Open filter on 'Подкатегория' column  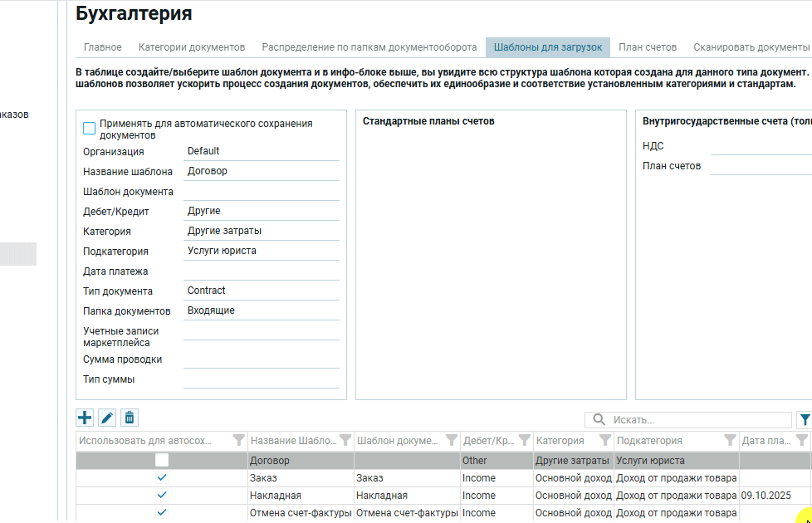tap(730, 441)
